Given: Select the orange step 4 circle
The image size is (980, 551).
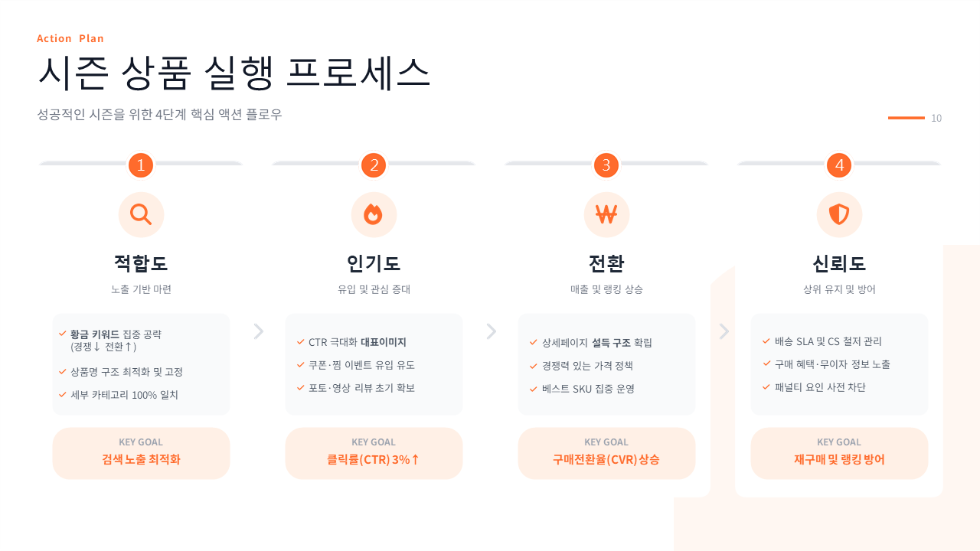Looking at the screenshot, I should pos(839,165).
